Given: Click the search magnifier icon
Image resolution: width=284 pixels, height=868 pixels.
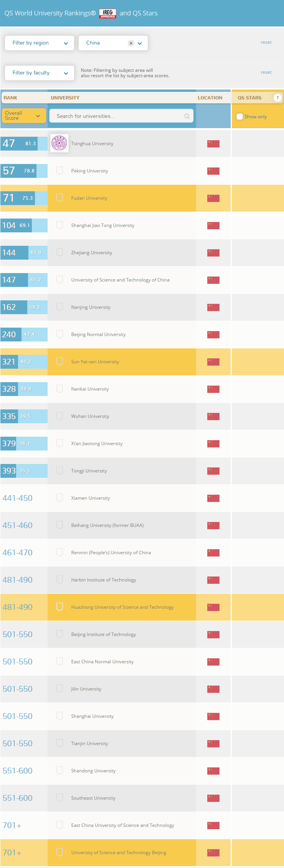Looking at the screenshot, I should click(187, 116).
